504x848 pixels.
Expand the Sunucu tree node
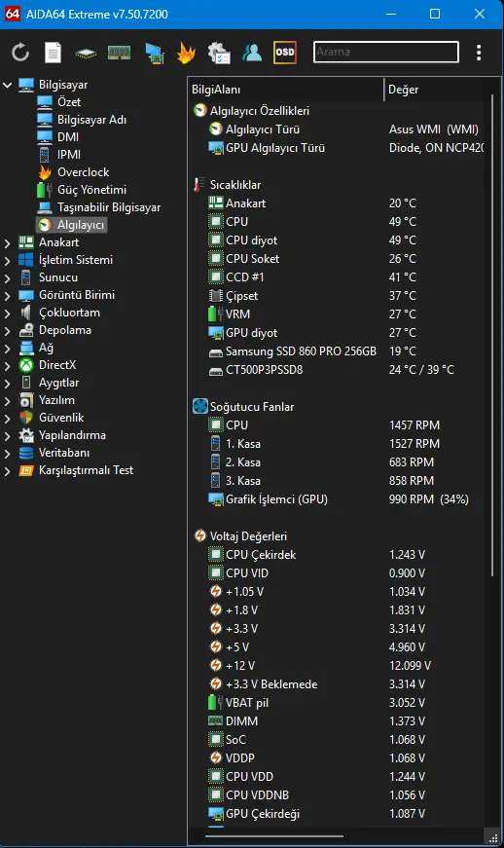coord(8,278)
